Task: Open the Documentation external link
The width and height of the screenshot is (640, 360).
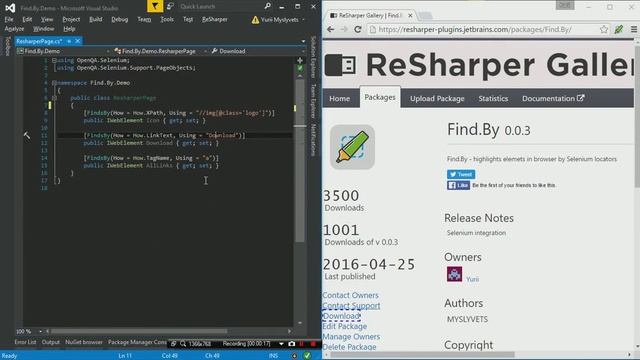Action: [x=553, y=99]
